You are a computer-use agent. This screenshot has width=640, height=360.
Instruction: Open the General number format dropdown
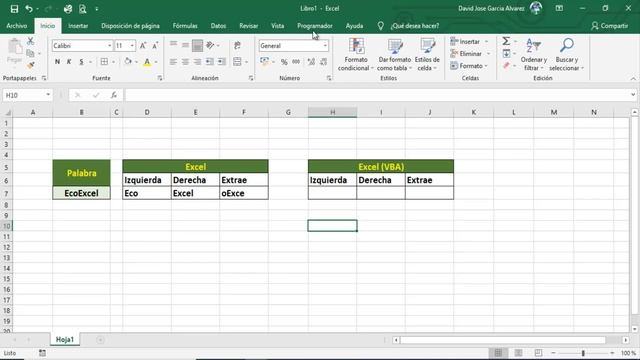pos(325,46)
